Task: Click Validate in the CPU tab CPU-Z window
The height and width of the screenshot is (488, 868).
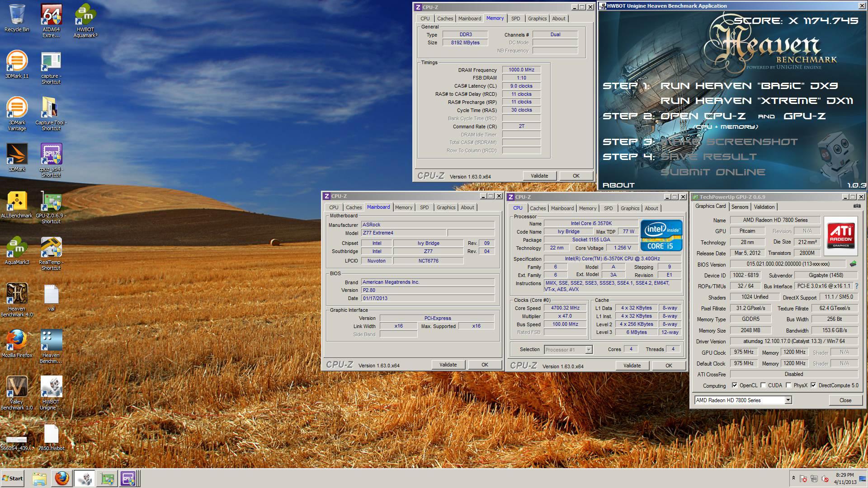Action: pyautogui.click(x=632, y=366)
